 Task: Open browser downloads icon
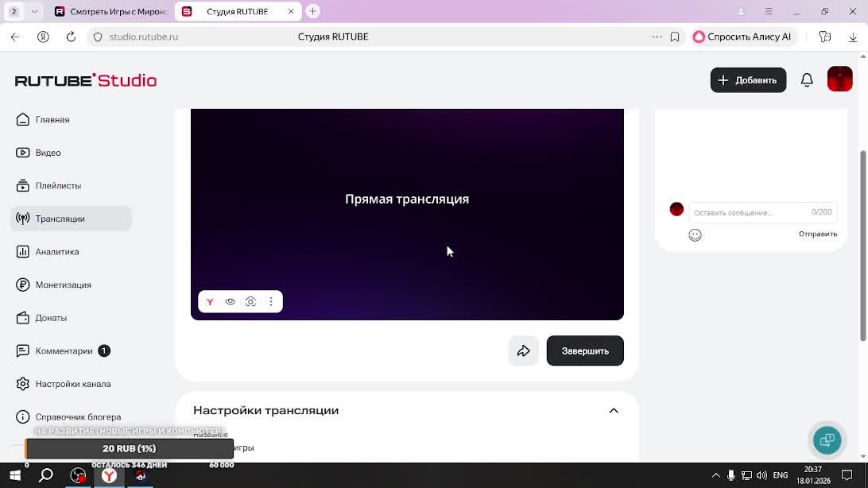coord(853,37)
